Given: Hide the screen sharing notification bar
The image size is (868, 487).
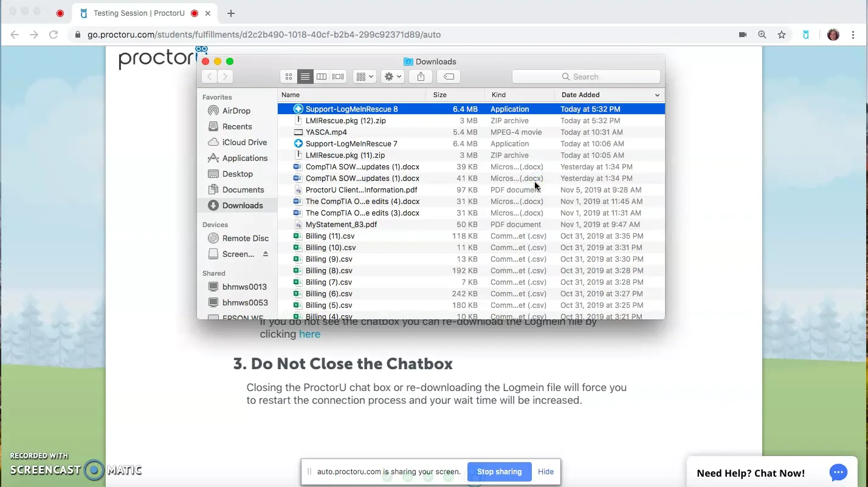Looking at the screenshot, I should pyautogui.click(x=545, y=472).
